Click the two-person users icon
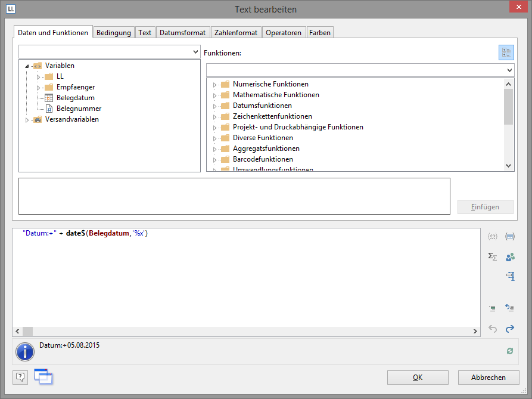Image resolution: width=532 pixels, height=399 pixels. pos(510,257)
